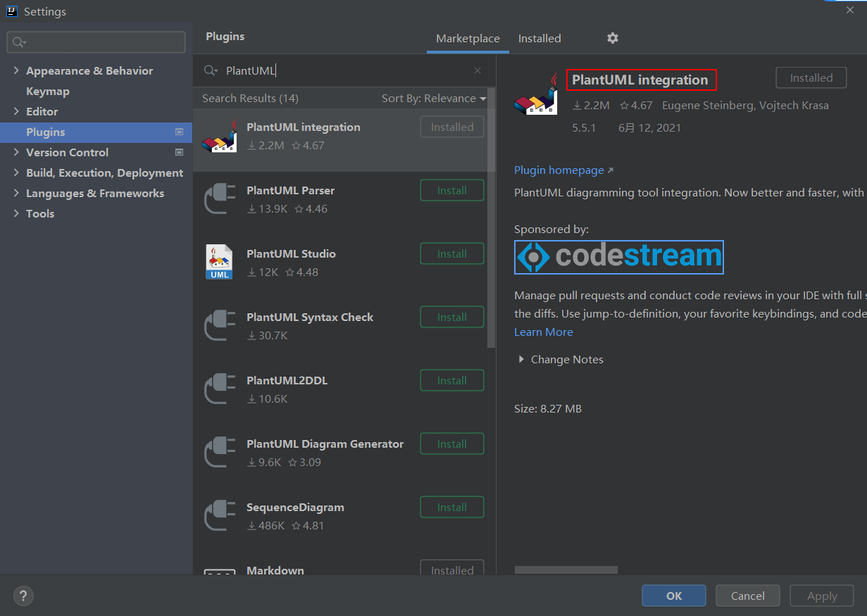
Task: Install PlantUML Studio plugin
Action: point(452,253)
